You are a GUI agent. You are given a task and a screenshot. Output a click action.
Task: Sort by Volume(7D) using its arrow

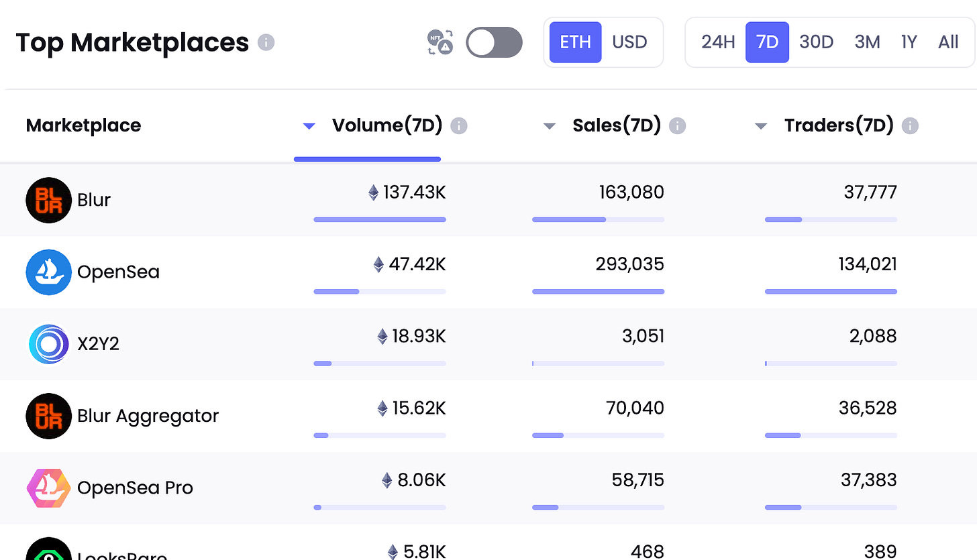pyautogui.click(x=309, y=126)
